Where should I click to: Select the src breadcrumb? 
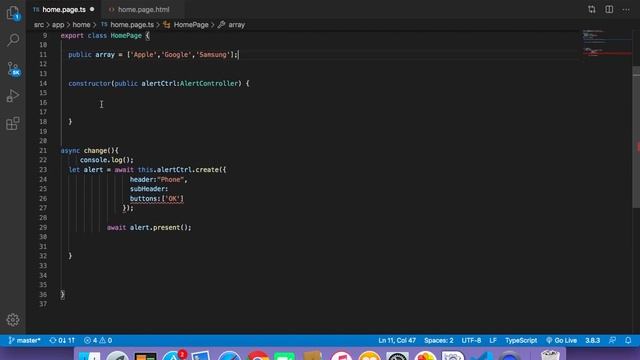point(38,25)
